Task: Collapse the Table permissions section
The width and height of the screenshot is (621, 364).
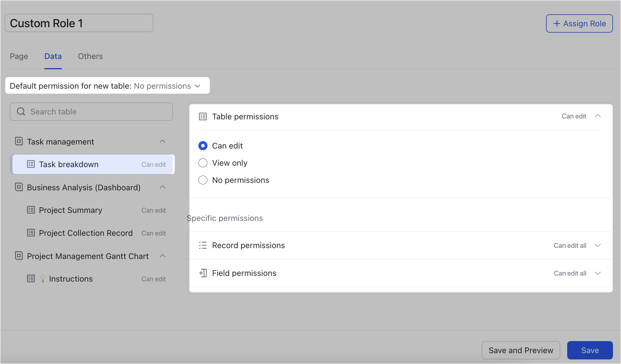Action: coord(598,116)
